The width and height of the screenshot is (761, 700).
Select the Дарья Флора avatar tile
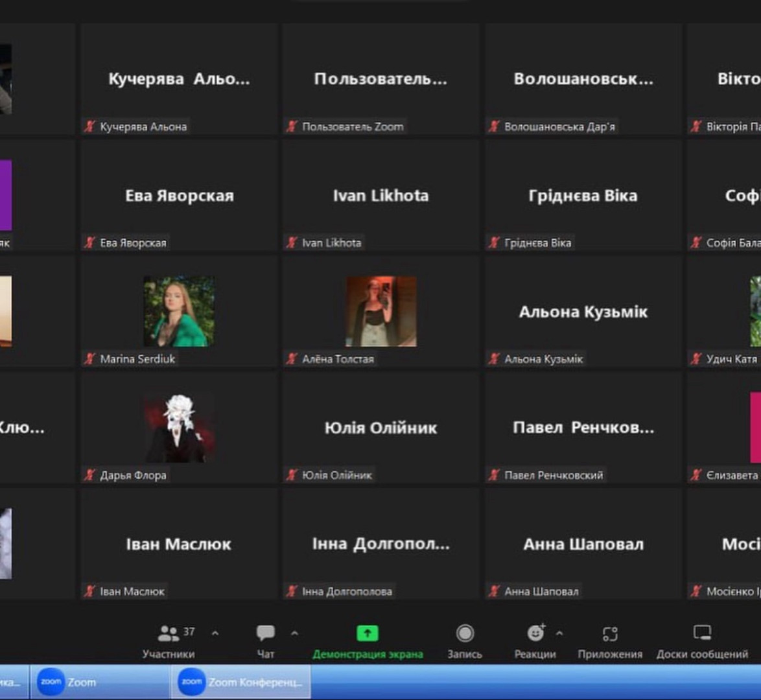[x=179, y=428]
